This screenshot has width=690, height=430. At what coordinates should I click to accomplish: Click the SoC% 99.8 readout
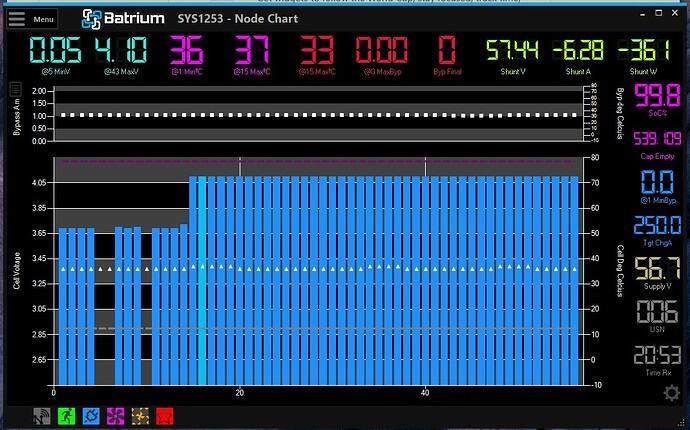pos(657,99)
